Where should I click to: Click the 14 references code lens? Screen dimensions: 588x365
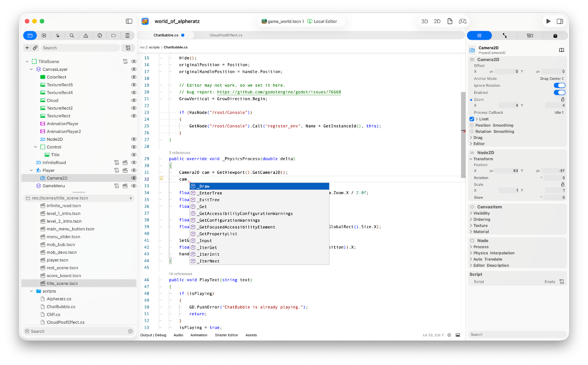click(180, 274)
